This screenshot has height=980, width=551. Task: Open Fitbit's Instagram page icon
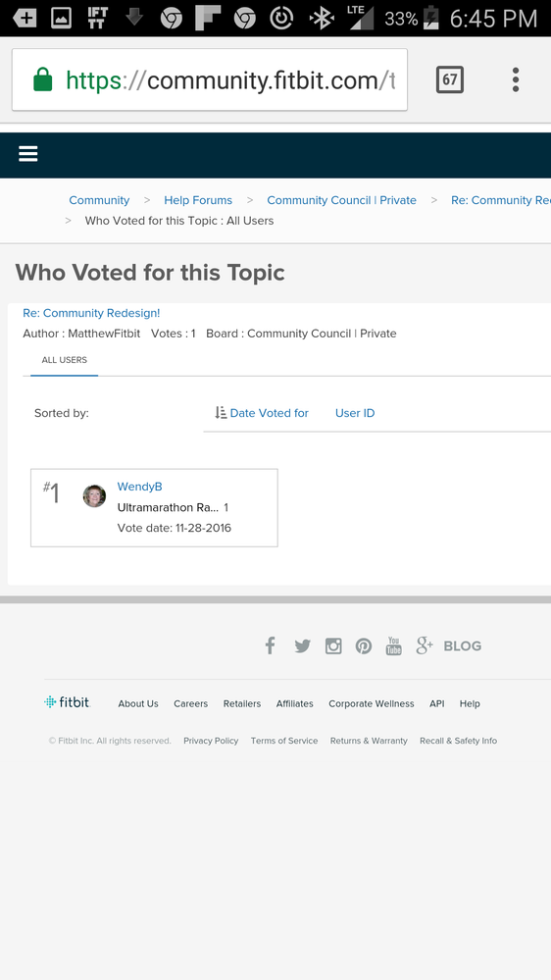[333, 646]
